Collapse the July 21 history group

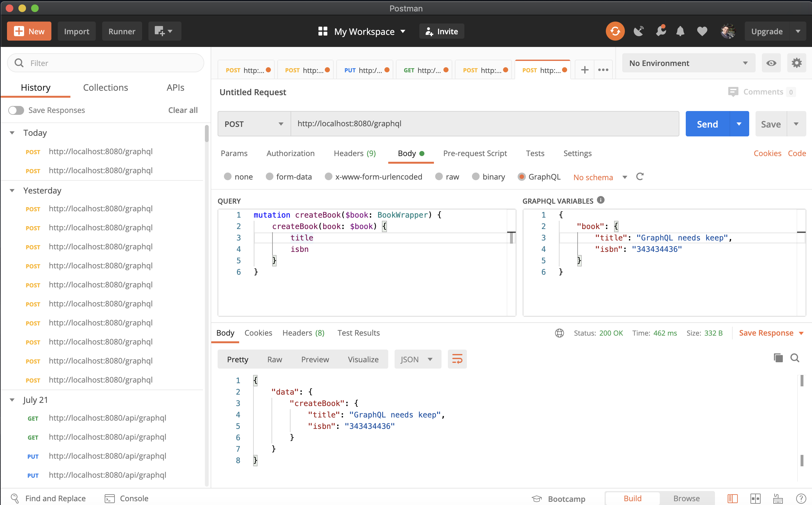[x=12, y=400]
